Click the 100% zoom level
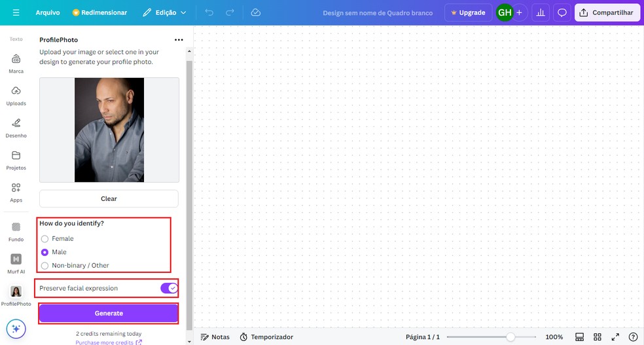 554,336
